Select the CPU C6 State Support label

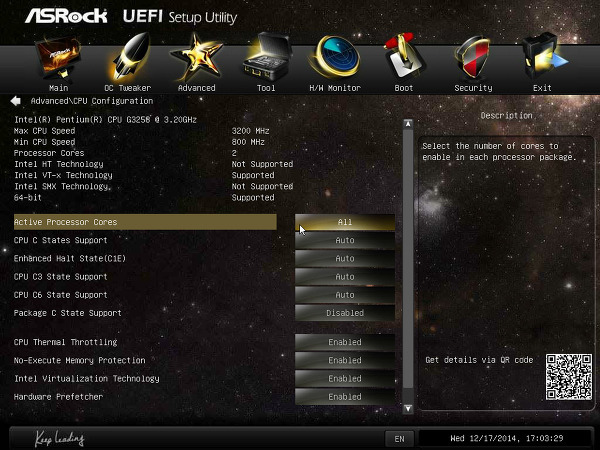click(x=60, y=295)
